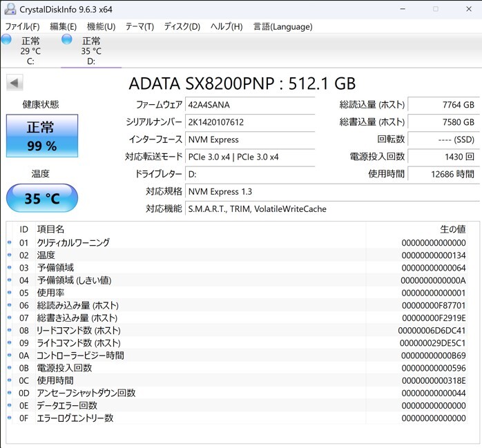Open the テーマ(T) menu
Image resolution: width=482 pixels, height=448 pixels.
139,27
